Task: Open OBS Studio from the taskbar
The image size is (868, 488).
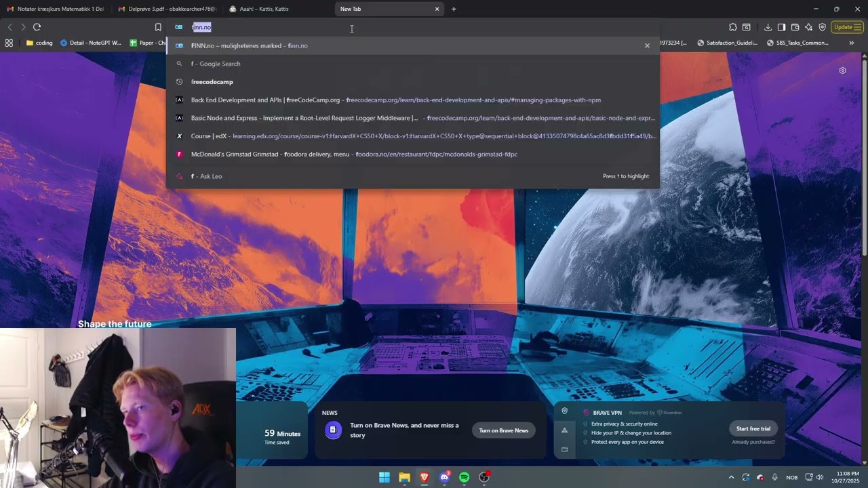Action: (484, 477)
